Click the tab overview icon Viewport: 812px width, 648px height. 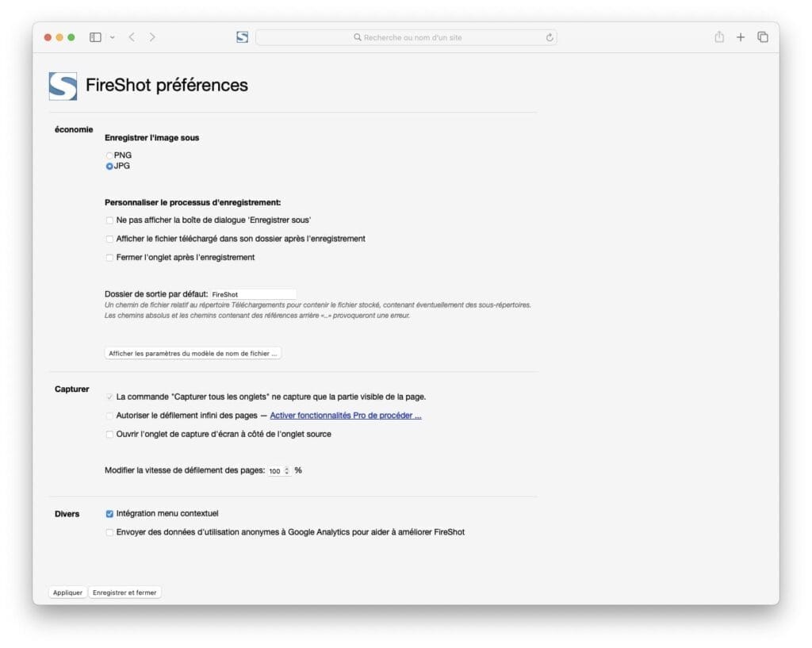pos(762,36)
